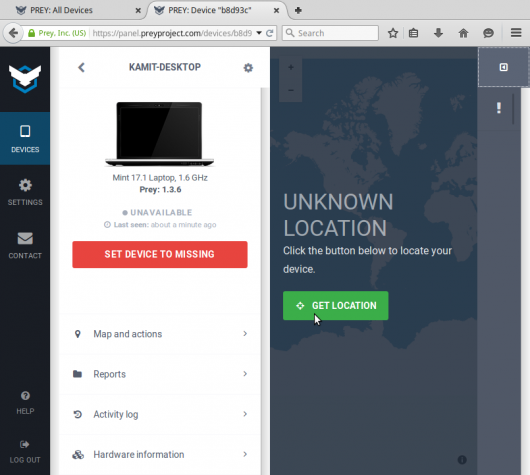Close the Device "b8d93c" tab
The image size is (530, 475).
tap(276, 10)
